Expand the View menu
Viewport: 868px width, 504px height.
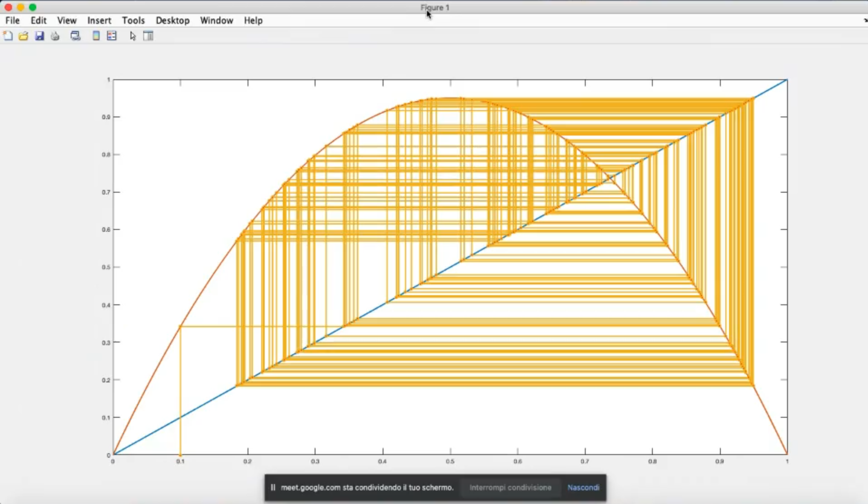(x=66, y=21)
